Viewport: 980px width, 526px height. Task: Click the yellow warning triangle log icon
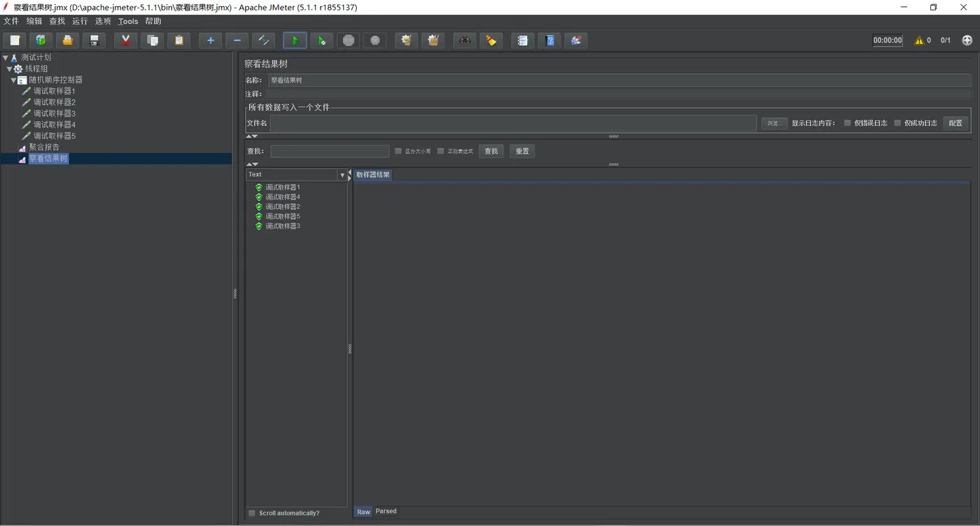pos(919,41)
